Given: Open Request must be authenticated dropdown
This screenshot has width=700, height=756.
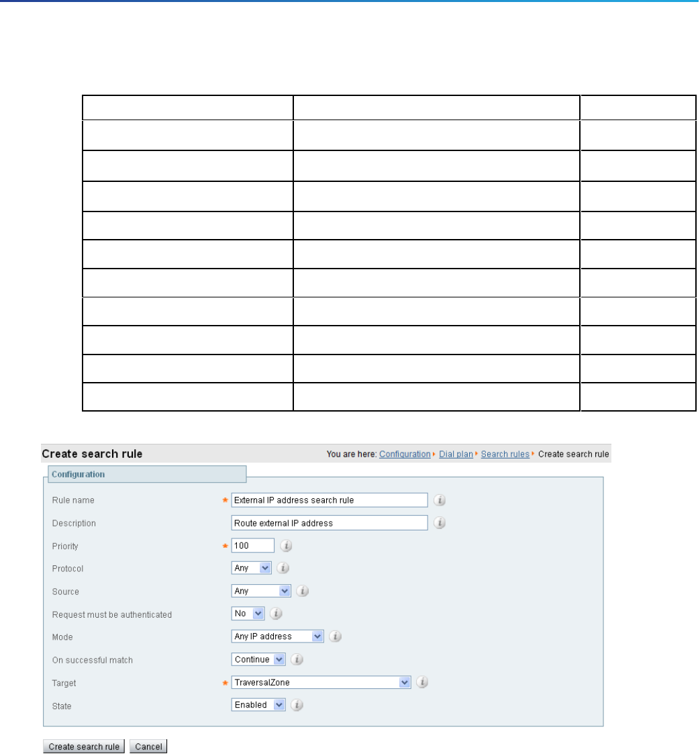Looking at the screenshot, I should [248, 613].
